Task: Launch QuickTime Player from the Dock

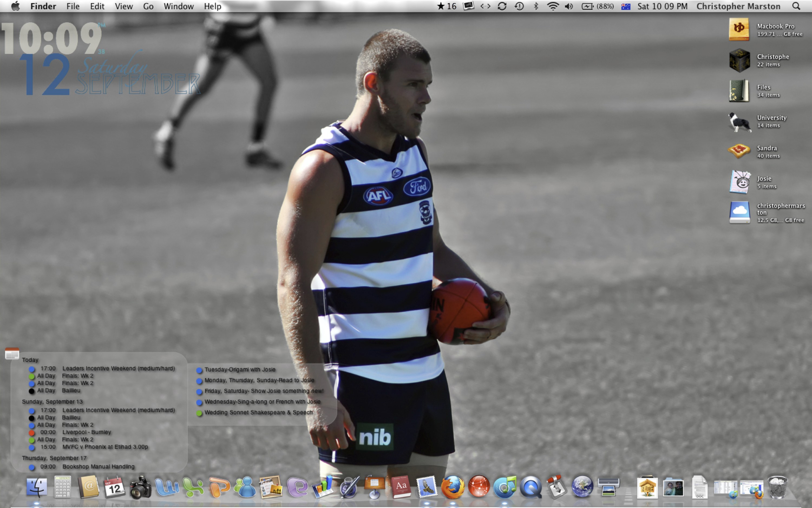Action: click(x=531, y=487)
